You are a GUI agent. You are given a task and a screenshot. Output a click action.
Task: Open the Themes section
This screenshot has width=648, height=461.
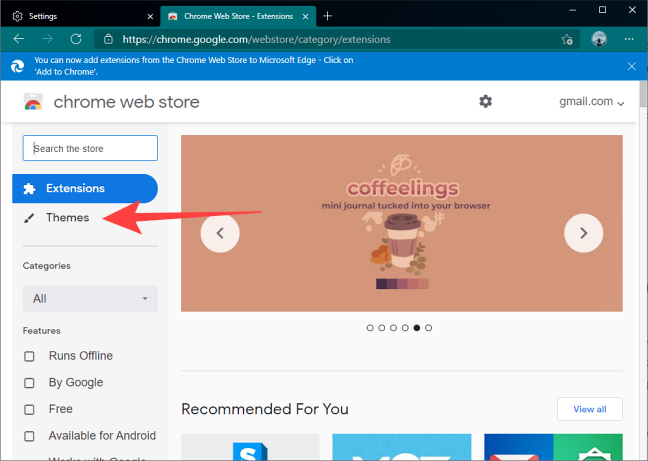[67, 218]
